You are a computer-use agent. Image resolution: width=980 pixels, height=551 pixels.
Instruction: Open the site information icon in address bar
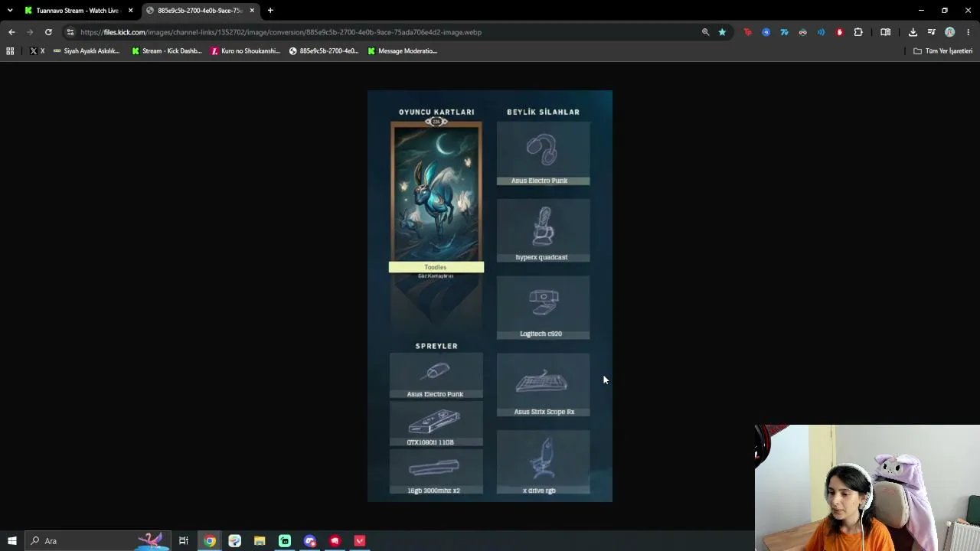click(70, 32)
